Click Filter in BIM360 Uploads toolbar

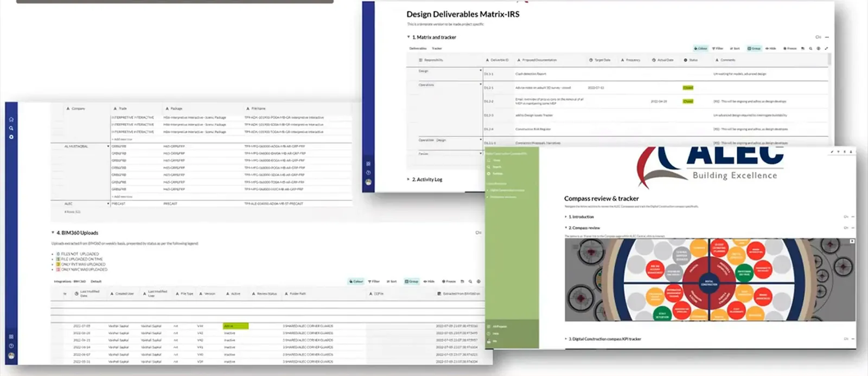374,282
